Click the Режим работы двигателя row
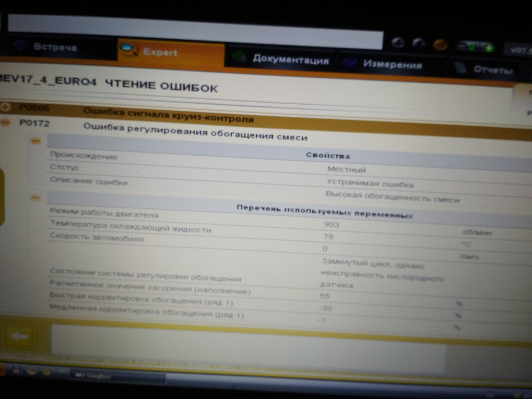The width and height of the screenshot is (532, 399). 104,213
